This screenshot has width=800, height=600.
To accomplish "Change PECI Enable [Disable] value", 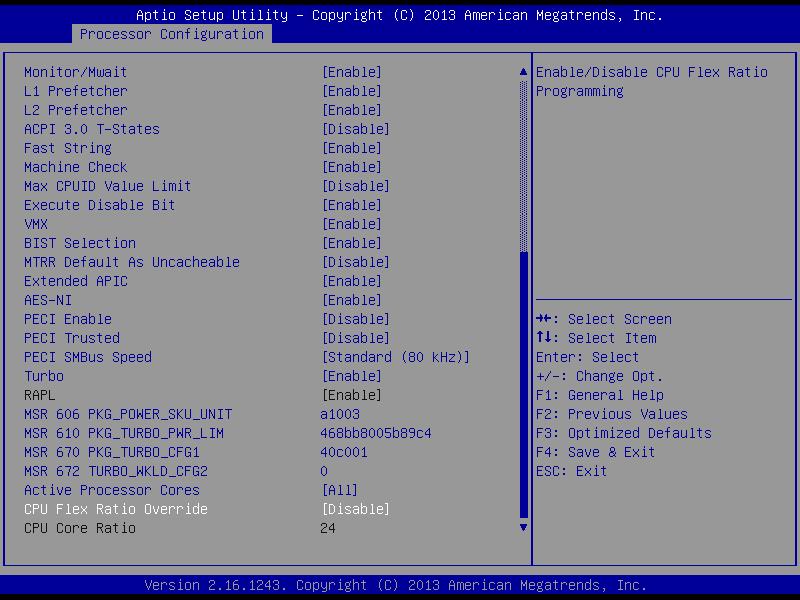I will pos(356,319).
